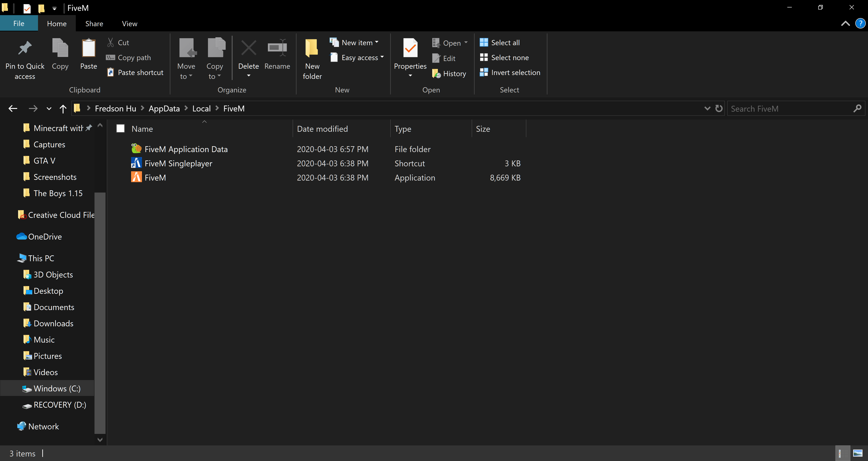This screenshot has height=461, width=868.
Task: Open OneDrive in the navigation pane
Action: pyautogui.click(x=39, y=237)
